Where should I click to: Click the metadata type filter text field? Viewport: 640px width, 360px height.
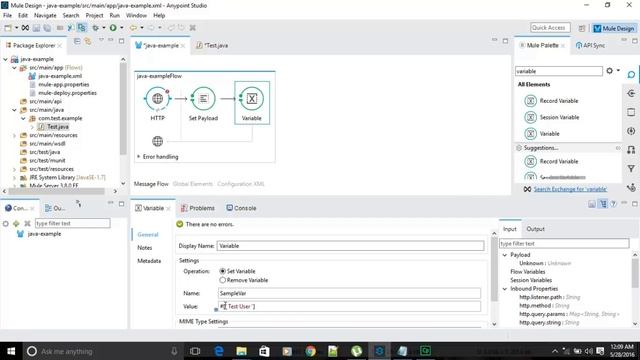(564, 243)
